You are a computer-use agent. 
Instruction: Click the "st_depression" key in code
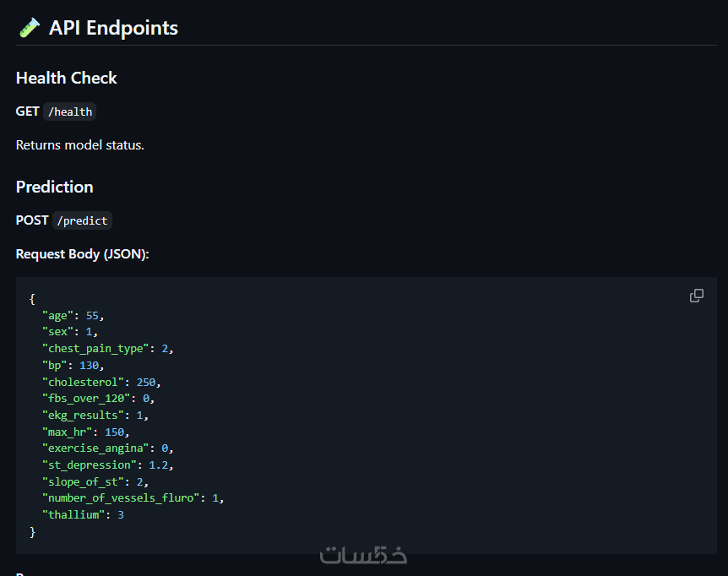click(x=90, y=465)
